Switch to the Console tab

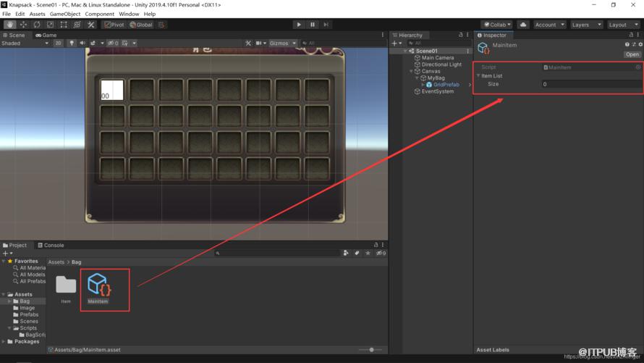coord(51,246)
